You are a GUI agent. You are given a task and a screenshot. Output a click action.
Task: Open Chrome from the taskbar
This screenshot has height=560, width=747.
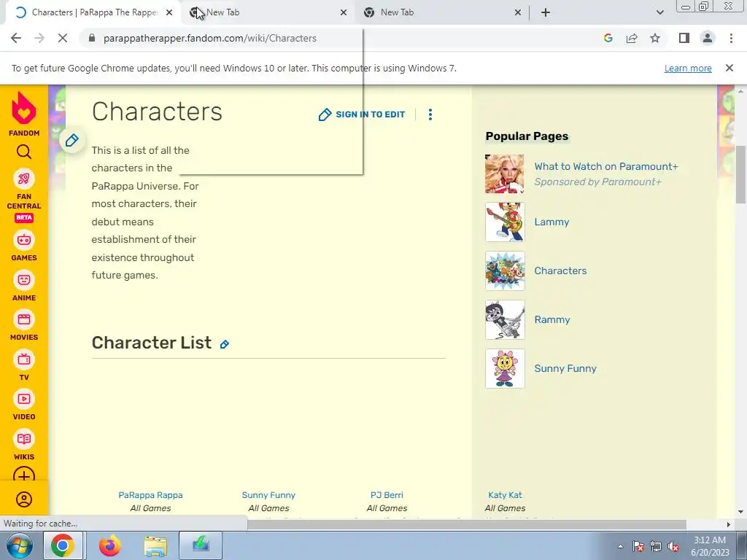(x=63, y=545)
